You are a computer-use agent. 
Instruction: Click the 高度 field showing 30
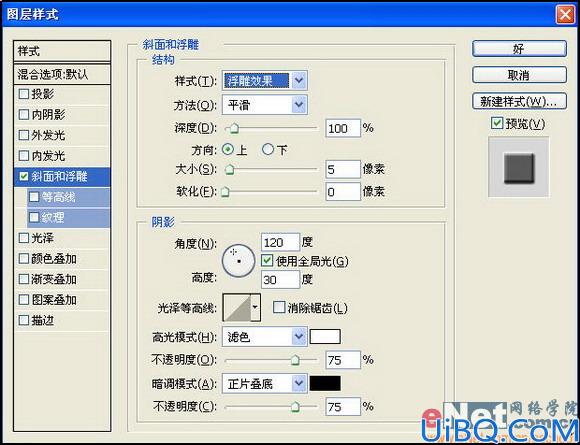[280, 280]
